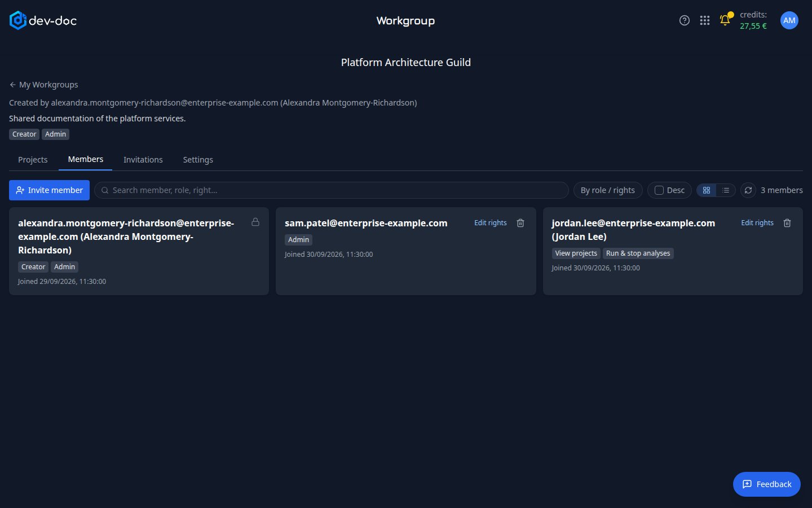Image resolution: width=812 pixels, height=508 pixels.
Task: Go to the Invitations tab
Action: (x=143, y=160)
